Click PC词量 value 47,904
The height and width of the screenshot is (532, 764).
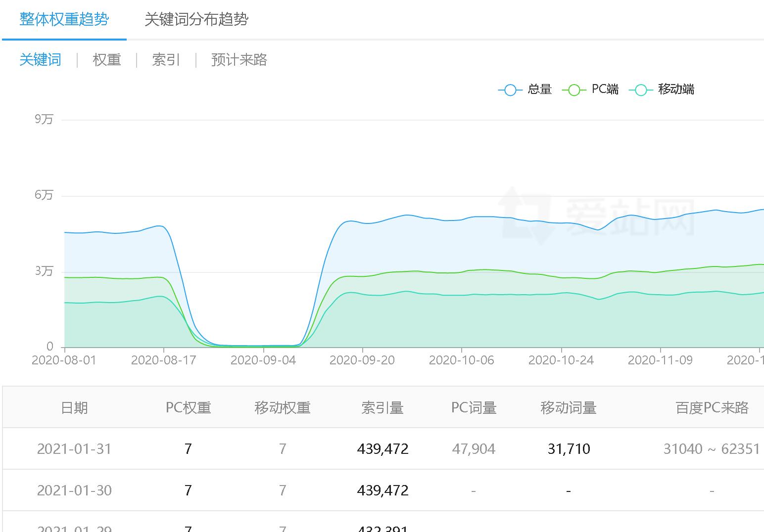(x=474, y=449)
